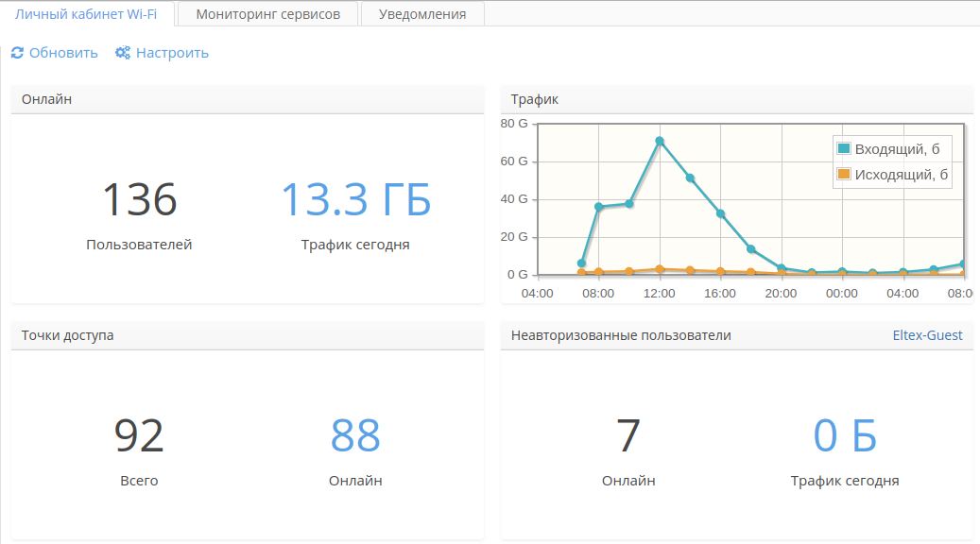Click the Всего label under 92
Image resolution: width=980 pixels, height=544 pixels.
(x=139, y=481)
